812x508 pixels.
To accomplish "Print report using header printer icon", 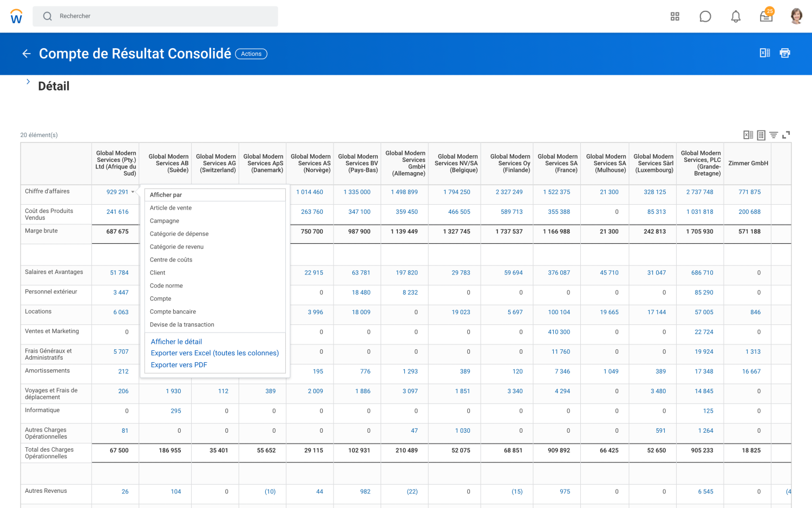I will pos(784,53).
